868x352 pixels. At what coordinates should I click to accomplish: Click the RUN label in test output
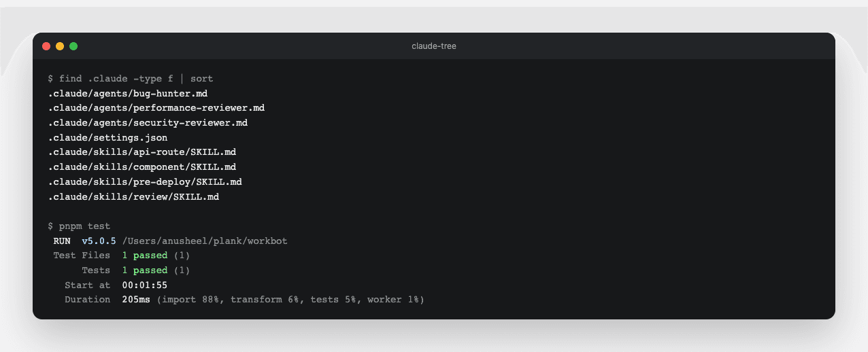point(62,241)
